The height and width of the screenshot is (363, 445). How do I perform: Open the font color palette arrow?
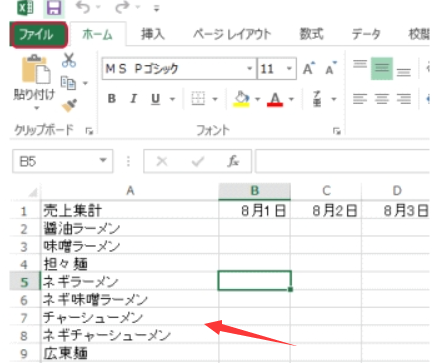(292, 99)
